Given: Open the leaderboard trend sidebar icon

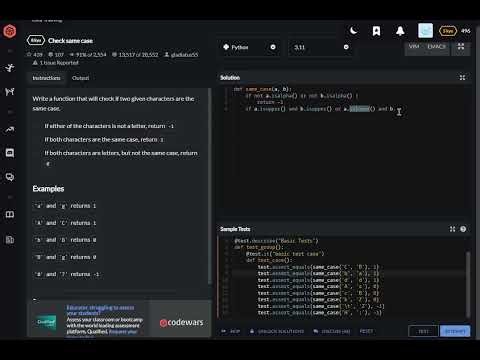Looking at the screenshot, I should (x=10, y=129).
